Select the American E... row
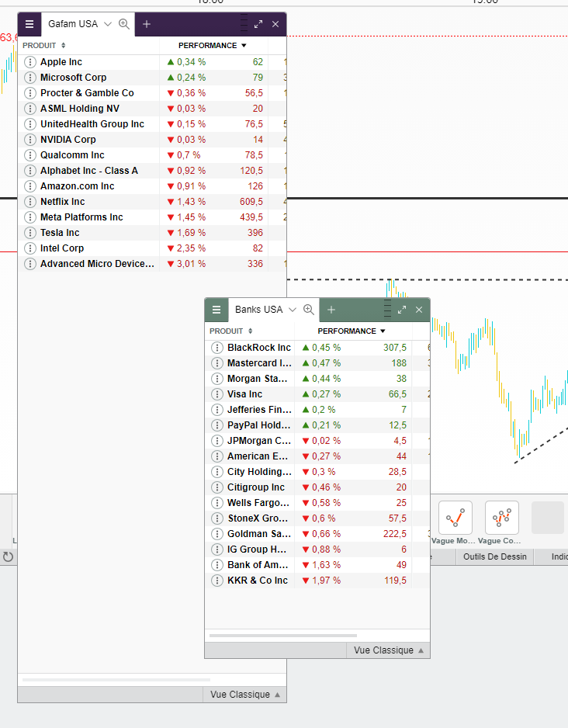The width and height of the screenshot is (568, 728). pos(317,456)
